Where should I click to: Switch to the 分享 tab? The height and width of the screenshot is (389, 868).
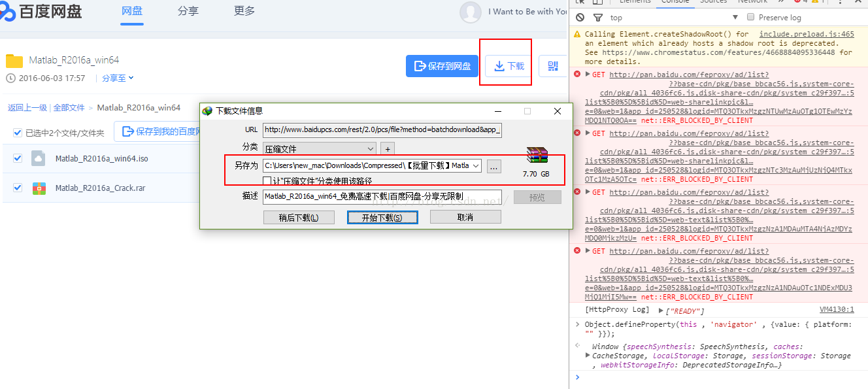click(188, 11)
